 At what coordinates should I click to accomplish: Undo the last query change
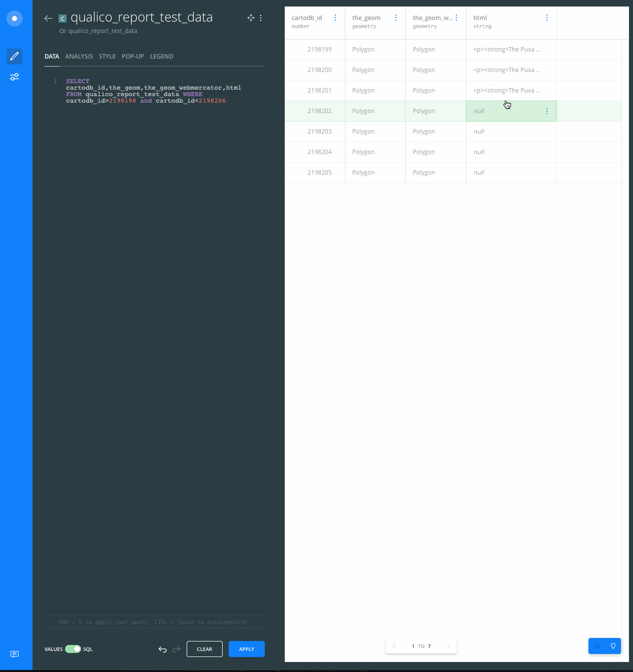point(163,649)
